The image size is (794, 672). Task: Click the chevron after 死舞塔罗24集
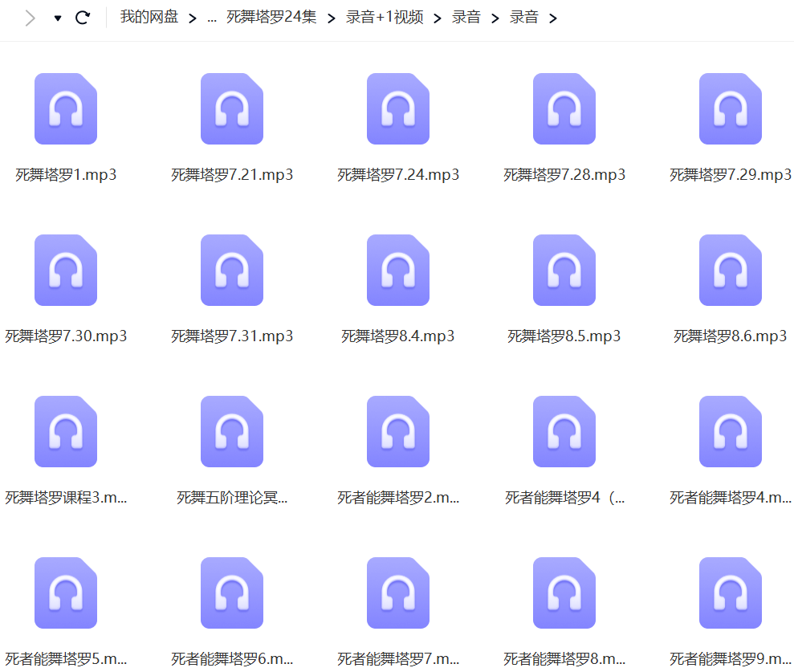(x=332, y=18)
